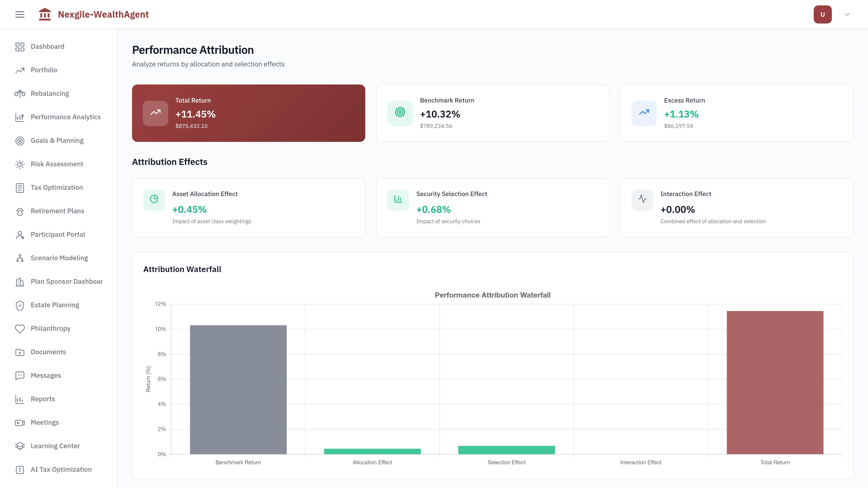Open Philanthropy using the heart icon
The width and height of the screenshot is (868, 488).
coord(19,328)
